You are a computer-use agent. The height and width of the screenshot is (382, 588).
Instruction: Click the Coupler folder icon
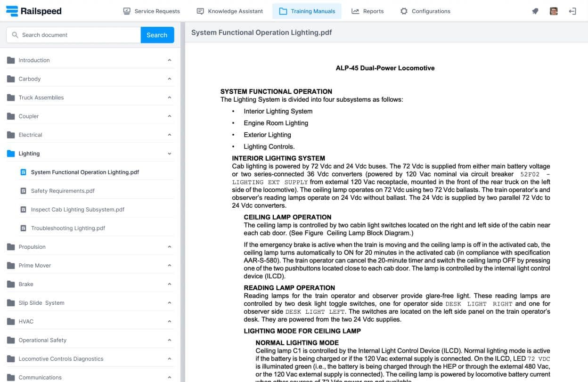(x=11, y=116)
